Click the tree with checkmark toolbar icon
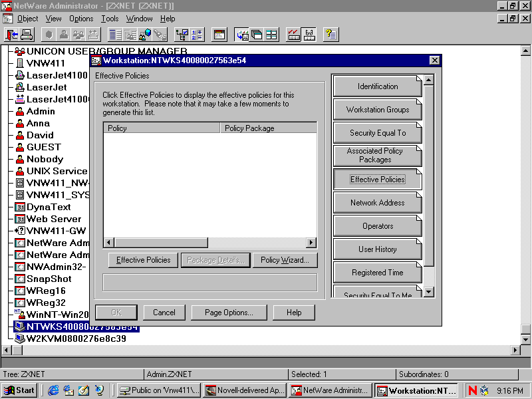532x399 pixels. click(x=182, y=35)
